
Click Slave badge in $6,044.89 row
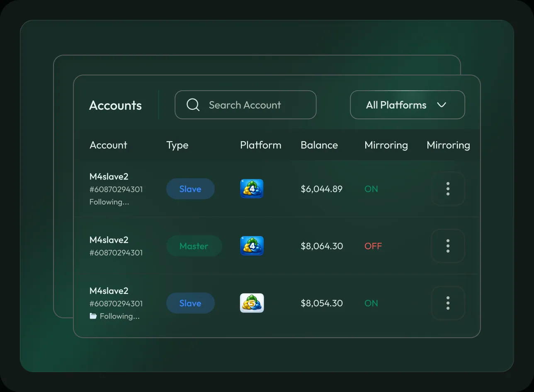pyautogui.click(x=190, y=189)
